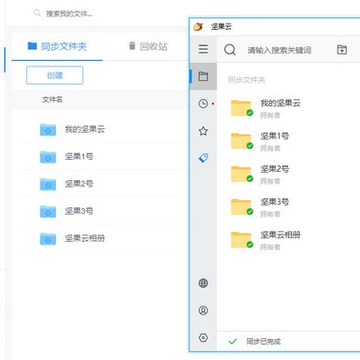This screenshot has height=360, width=360.
Task: Click the yellow 坚果云相册 folder icon in the client
Action: [x=241, y=240]
